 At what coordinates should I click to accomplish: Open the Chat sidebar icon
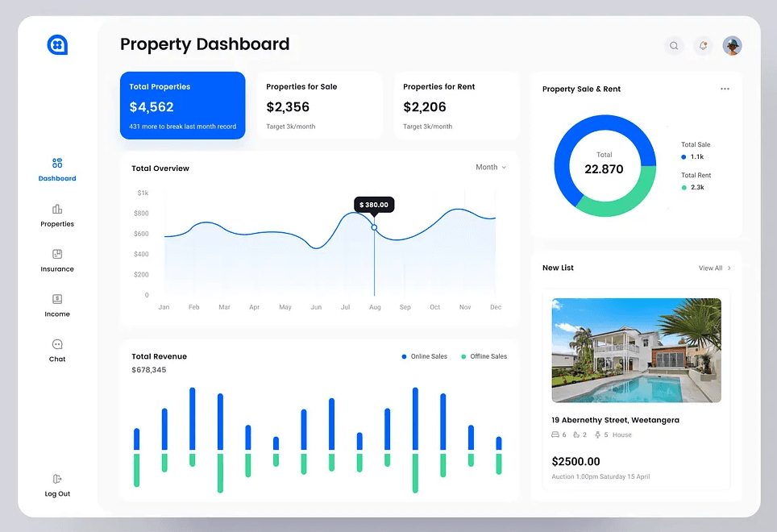pos(57,343)
